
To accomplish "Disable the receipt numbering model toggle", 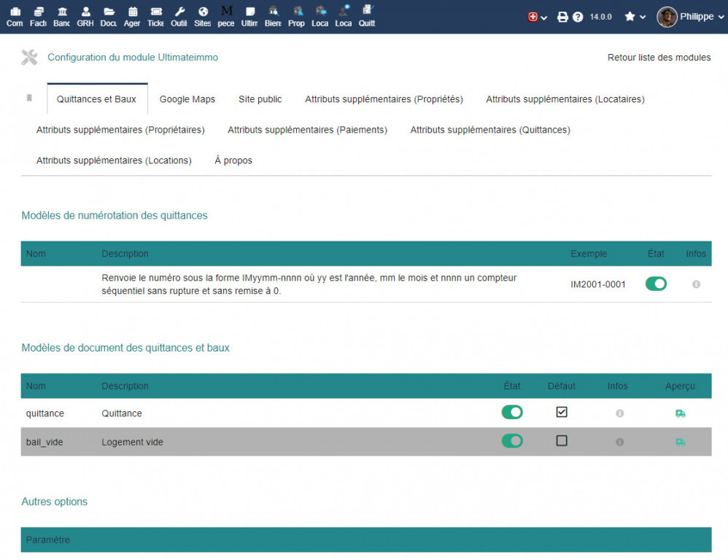I will tap(656, 284).
